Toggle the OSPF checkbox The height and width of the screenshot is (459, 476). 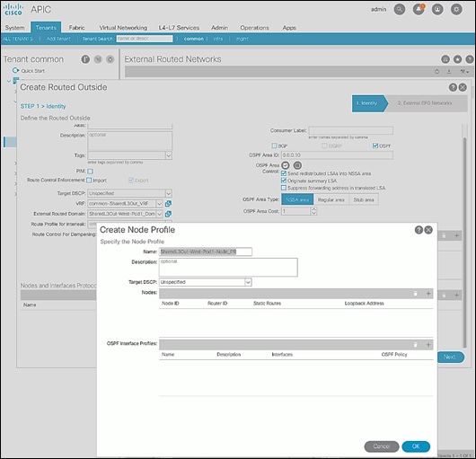(x=375, y=146)
